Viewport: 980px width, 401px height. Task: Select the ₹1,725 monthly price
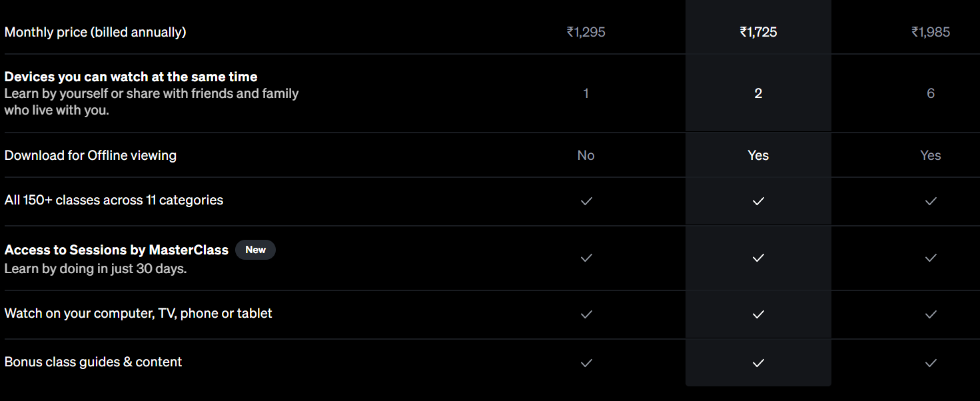coord(758,32)
